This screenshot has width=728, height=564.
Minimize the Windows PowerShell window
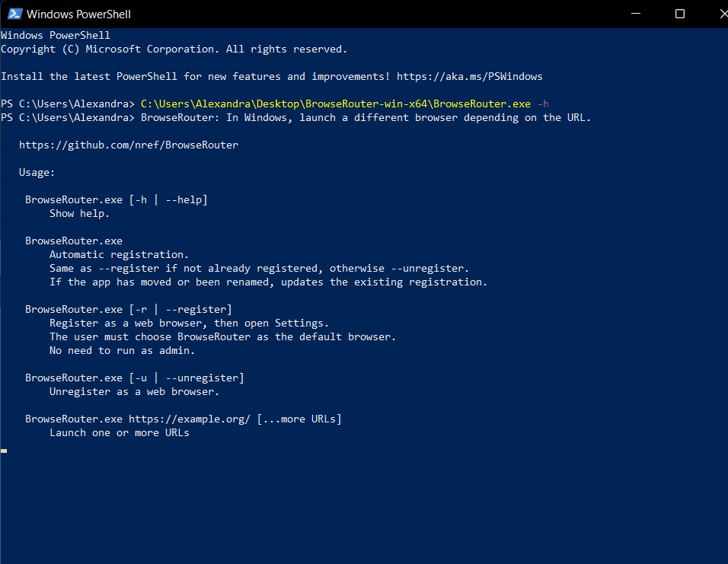(x=636, y=14)
